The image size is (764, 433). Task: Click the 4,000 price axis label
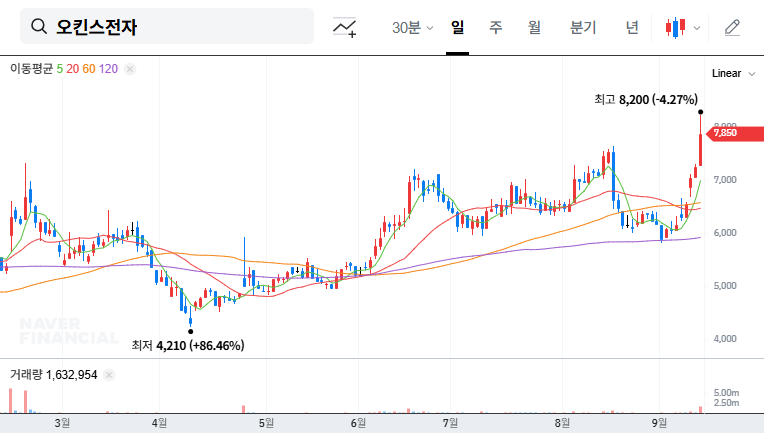tap(725, 339)
